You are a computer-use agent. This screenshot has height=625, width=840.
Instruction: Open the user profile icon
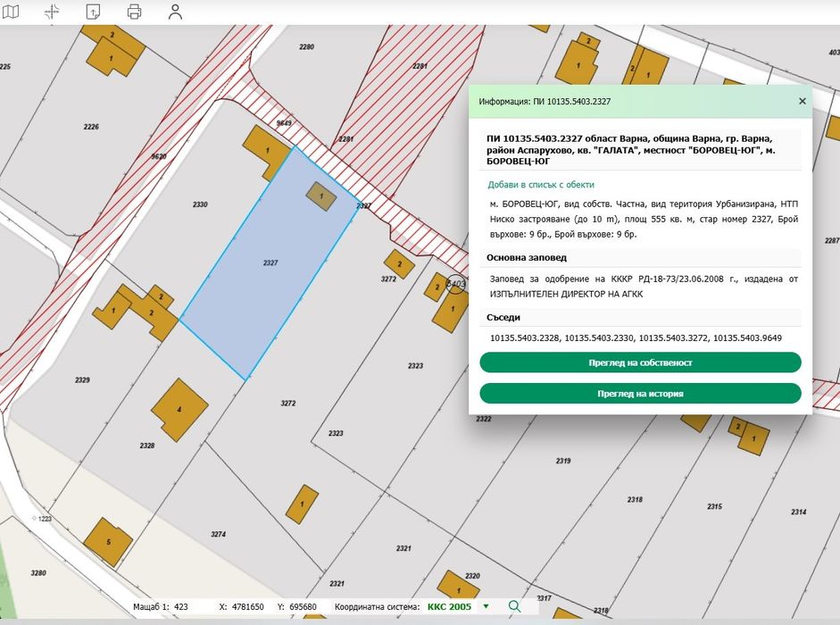tap(175, 12)
